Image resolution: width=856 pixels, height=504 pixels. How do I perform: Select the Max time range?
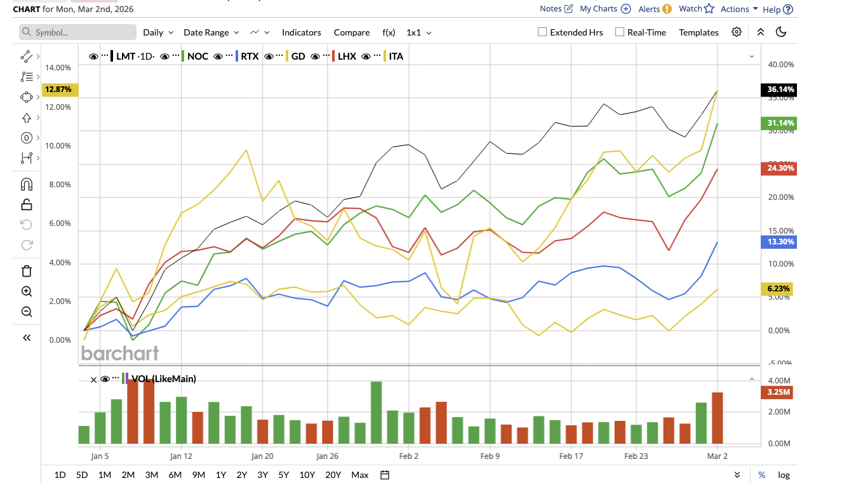pos(359,474)
